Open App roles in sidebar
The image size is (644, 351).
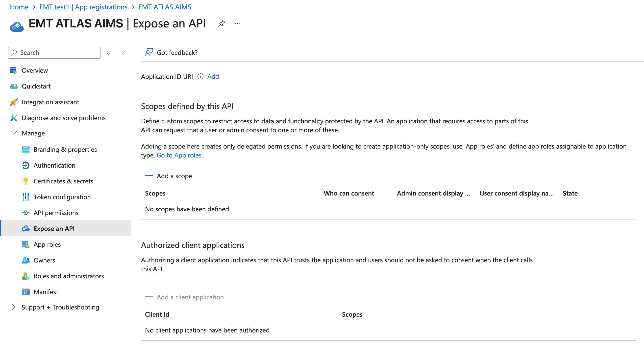point(47,245)
